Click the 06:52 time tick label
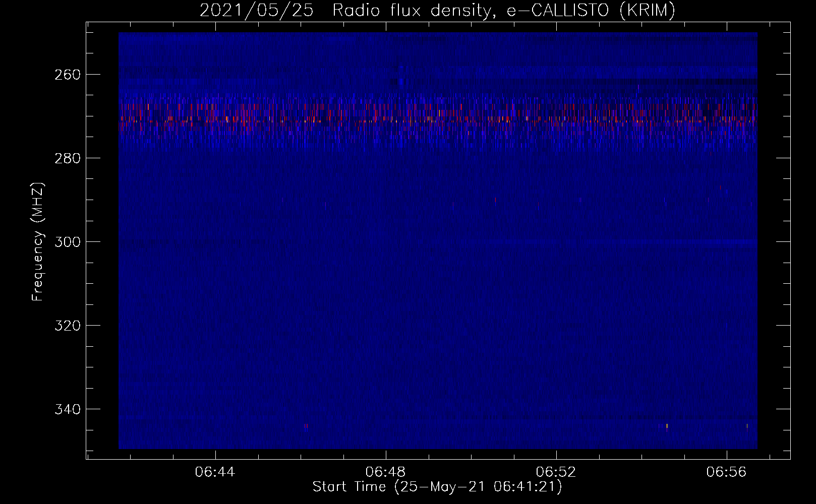 556,472
